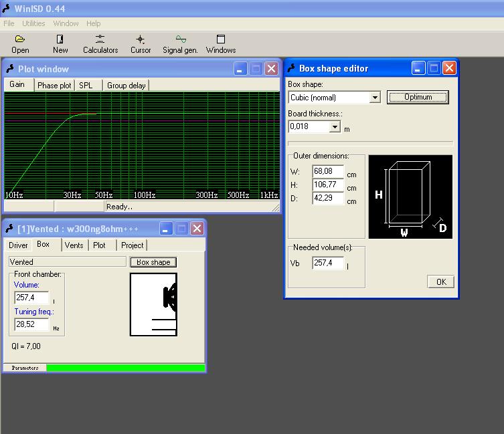The width and height of the screenshot is (504, 434).
Task: Click the Open folder toolbar icon
Action: tap(20, 44)
